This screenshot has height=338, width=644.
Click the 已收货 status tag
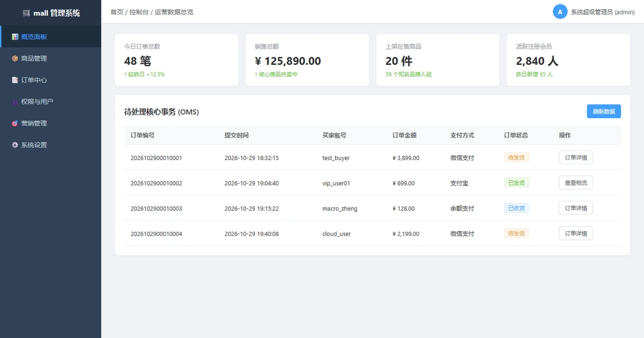click(516, 208)
